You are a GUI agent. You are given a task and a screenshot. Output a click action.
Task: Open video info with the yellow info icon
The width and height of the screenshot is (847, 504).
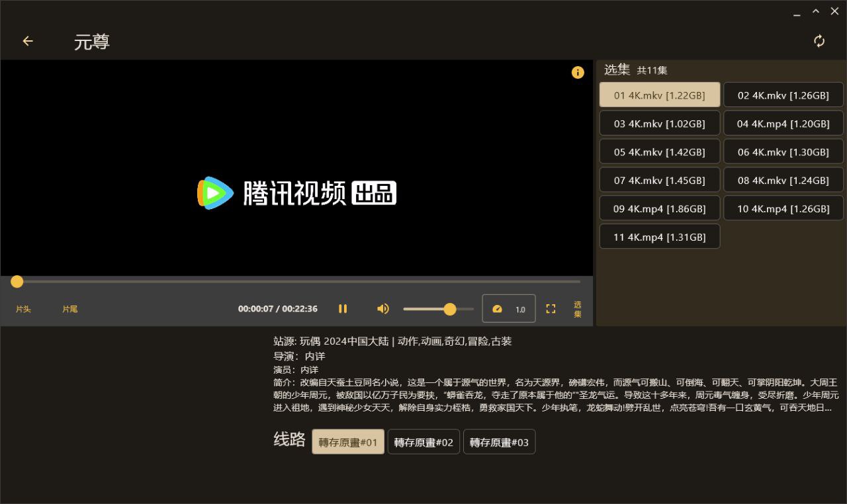coord(578,73)
